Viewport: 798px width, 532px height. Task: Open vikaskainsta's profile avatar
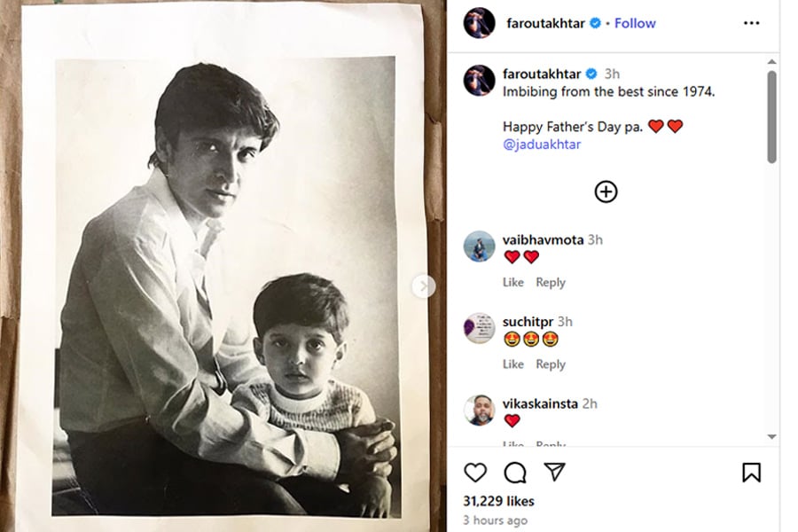pyautogui.click(x=479, y=410)
